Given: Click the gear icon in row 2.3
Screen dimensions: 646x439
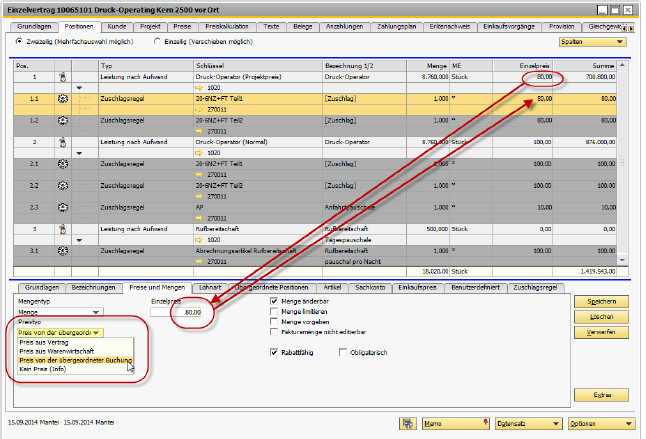Looking at the screenshot, I should [x=62, y=207].
